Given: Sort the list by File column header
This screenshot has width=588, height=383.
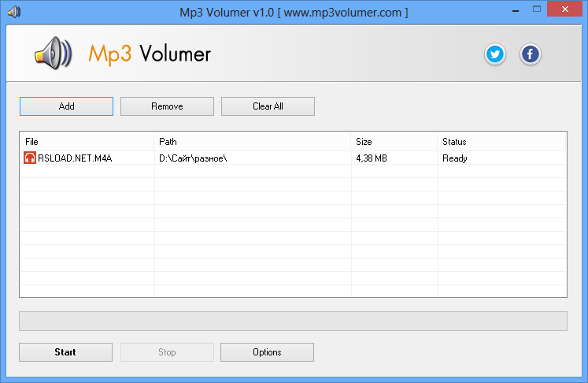Looking at the screenshot, I should click(87, 142).
